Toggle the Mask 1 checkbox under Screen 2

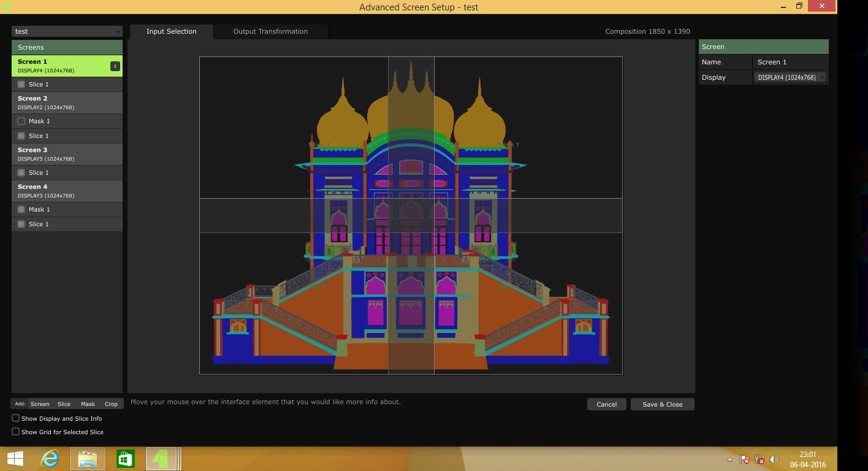[x=21, y=121]
